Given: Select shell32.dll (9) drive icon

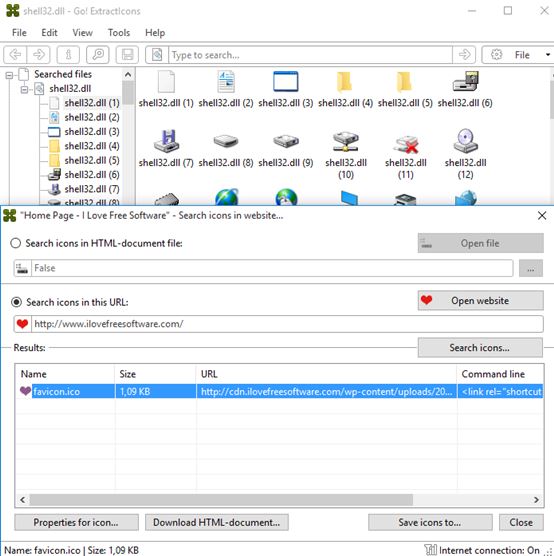Looking at the screenshot, I should tap(286, 141).
